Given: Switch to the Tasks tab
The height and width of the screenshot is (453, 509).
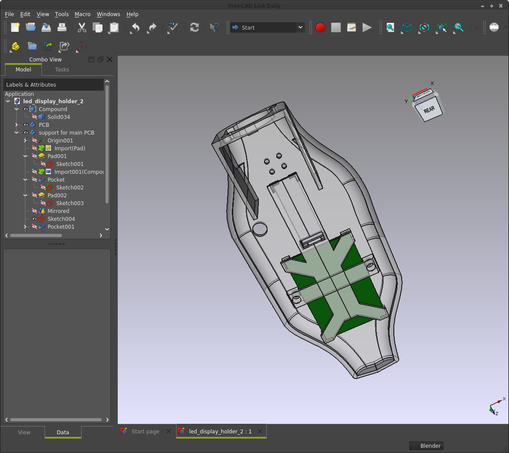Looking at the screenshot, I should (62, 70).
